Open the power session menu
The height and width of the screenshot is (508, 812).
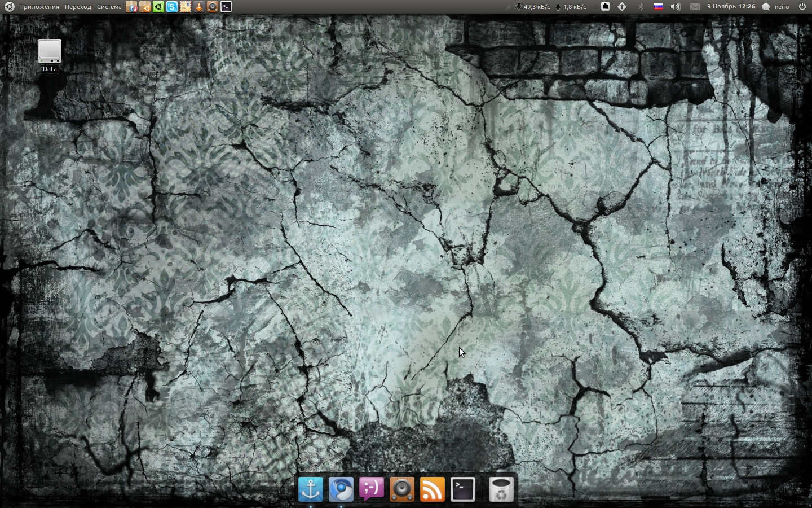[802, 7]
